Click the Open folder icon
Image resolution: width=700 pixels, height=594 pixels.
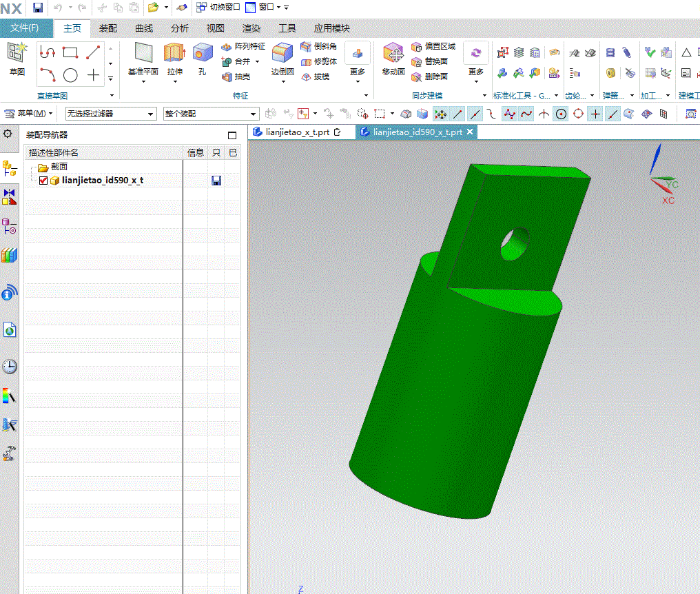(153, 8)
